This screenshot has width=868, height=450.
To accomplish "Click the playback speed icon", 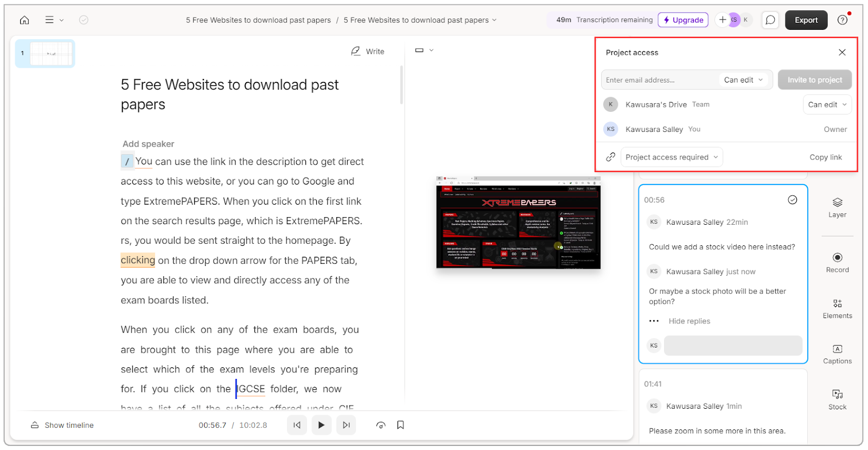I will click(381, 425).
